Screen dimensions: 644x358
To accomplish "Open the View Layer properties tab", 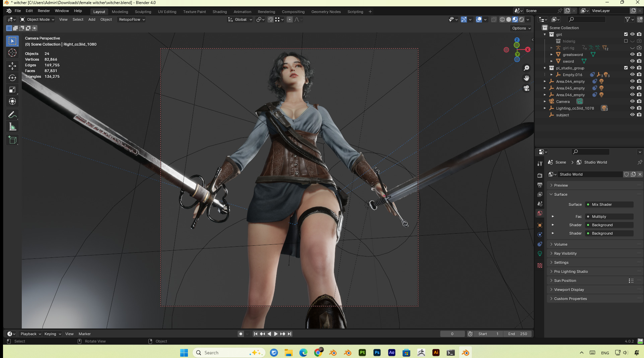I will tap(540, 194).
